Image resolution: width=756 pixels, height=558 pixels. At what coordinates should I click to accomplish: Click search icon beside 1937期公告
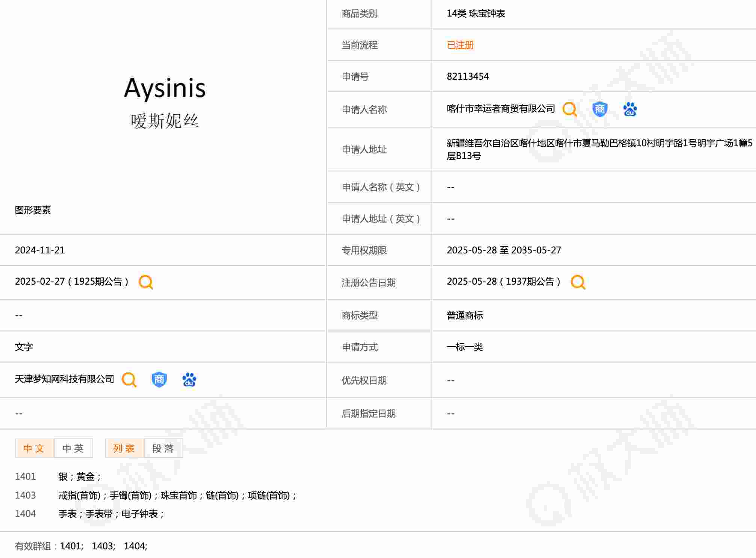coord(578,282)
